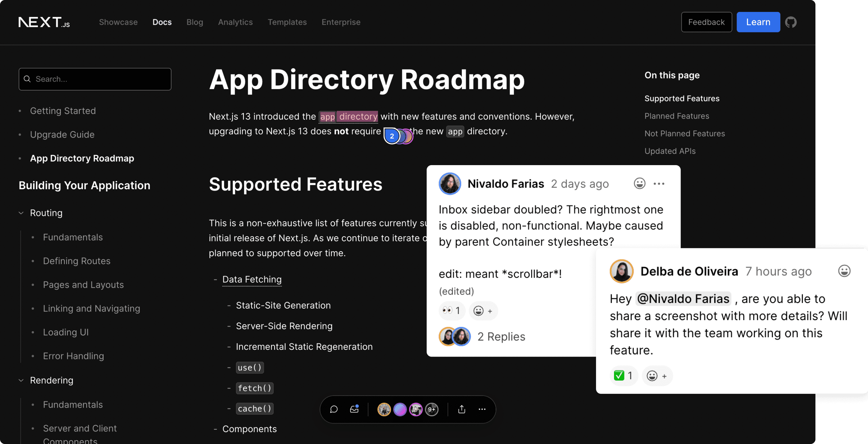Add emoji reaction on Delba's comment header

point(844,271)
